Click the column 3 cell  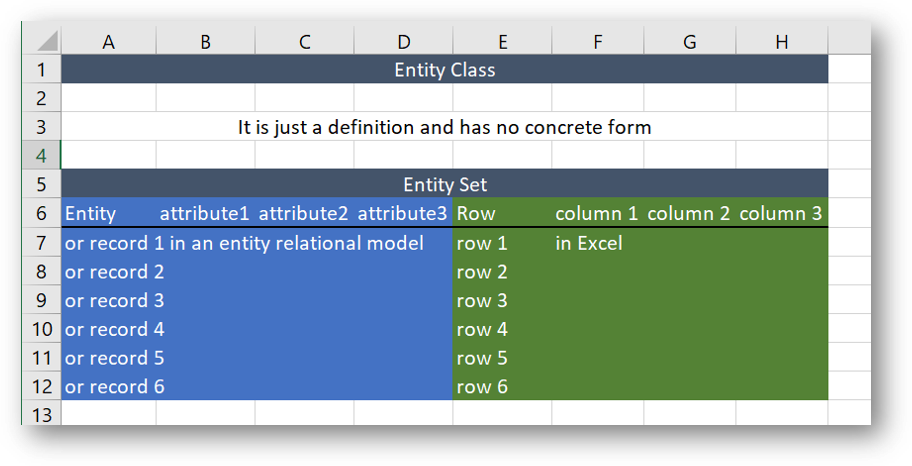coord(781,214)
